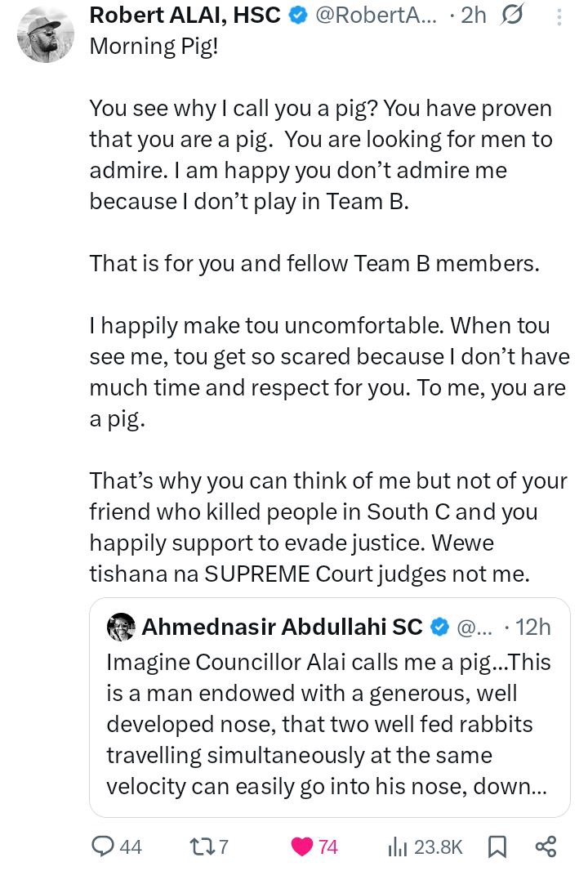Open the Robert ALAI, HSC profile name
This screenshot has height=871, width=588.
(185, 15)
